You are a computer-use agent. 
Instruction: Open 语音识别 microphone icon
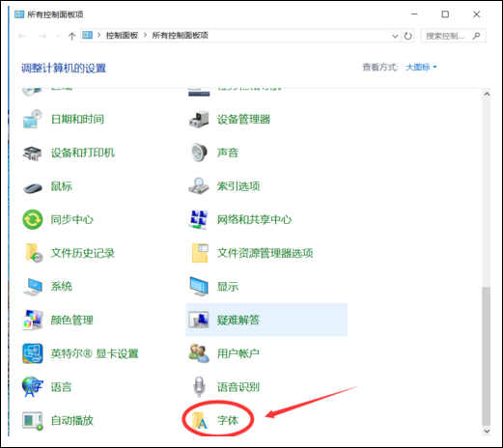tap(199, 387)
